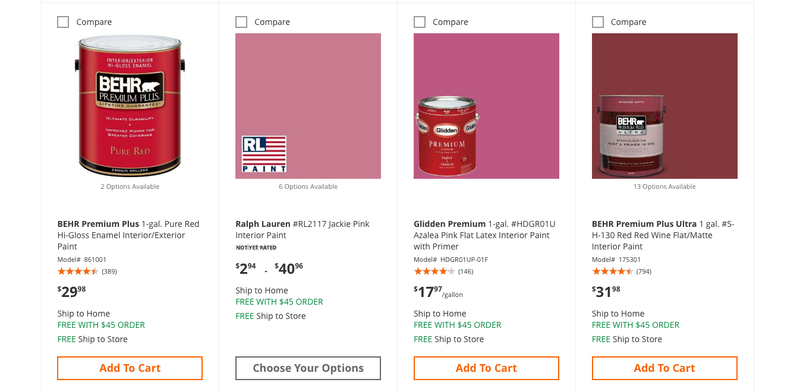Add BEHR Pure Red paint to cart
The height and width of the screenshot is (392, 800).
pyautogui.click(x=130, y=368)
